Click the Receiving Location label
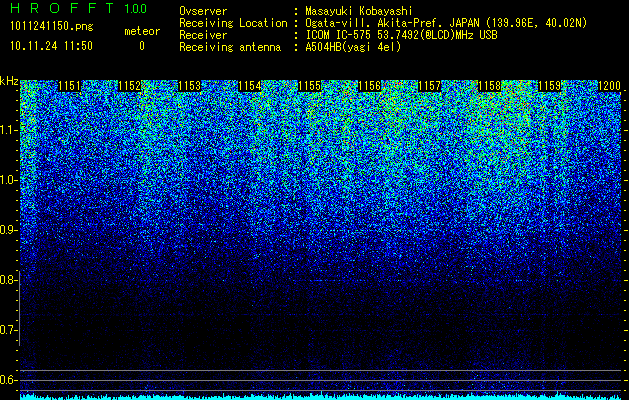629x400 pixels. coord(233,23)
